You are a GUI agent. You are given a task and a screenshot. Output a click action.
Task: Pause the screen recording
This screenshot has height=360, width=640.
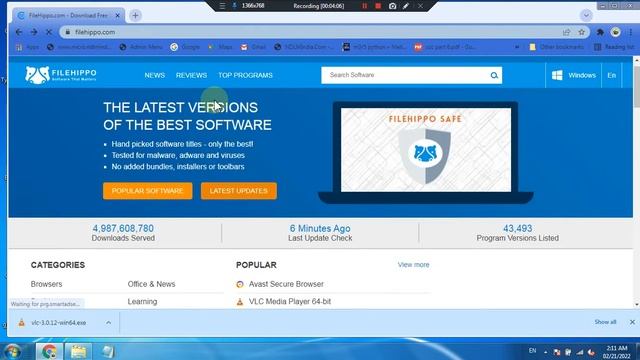pyautogui.click(x=364, y=6)
